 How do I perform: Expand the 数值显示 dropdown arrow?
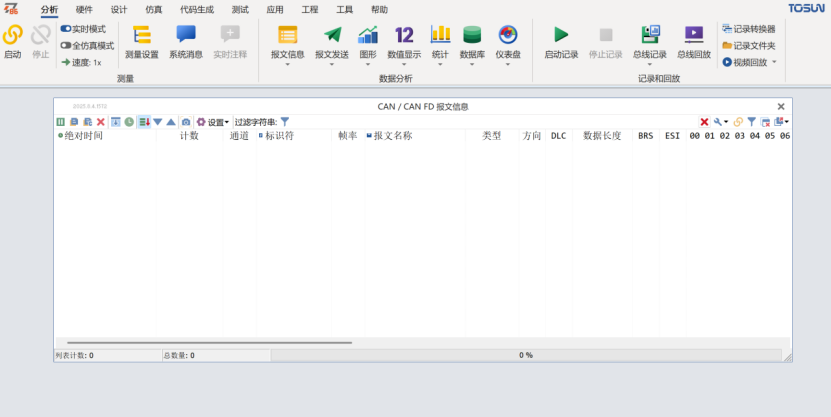(404, 65)
